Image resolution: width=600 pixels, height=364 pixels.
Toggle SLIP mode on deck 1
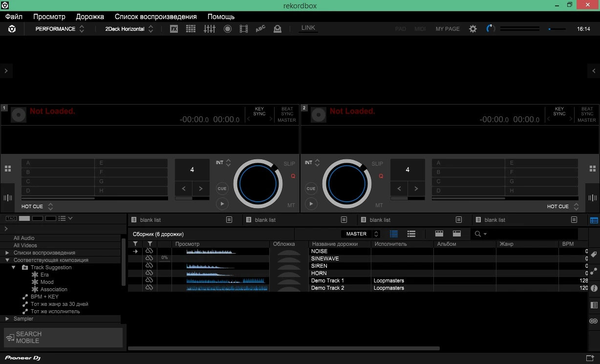click(x=289, y=164)
